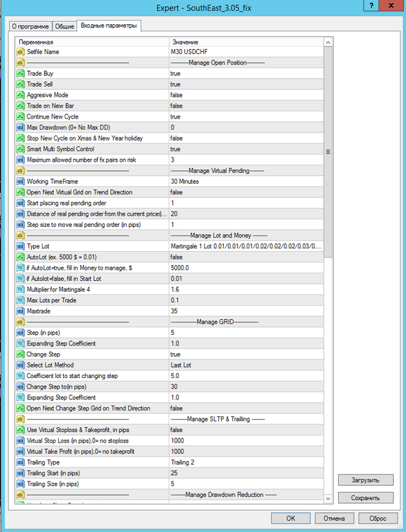Click the Type Lot integer icon
The width and height of the screenshot is (406, 532).
pos(21,246)
